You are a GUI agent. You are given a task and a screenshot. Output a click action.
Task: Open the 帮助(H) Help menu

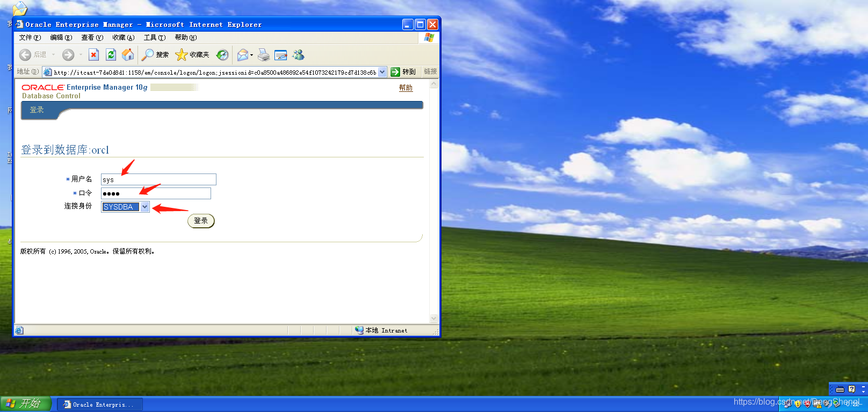tap(186, 38)
